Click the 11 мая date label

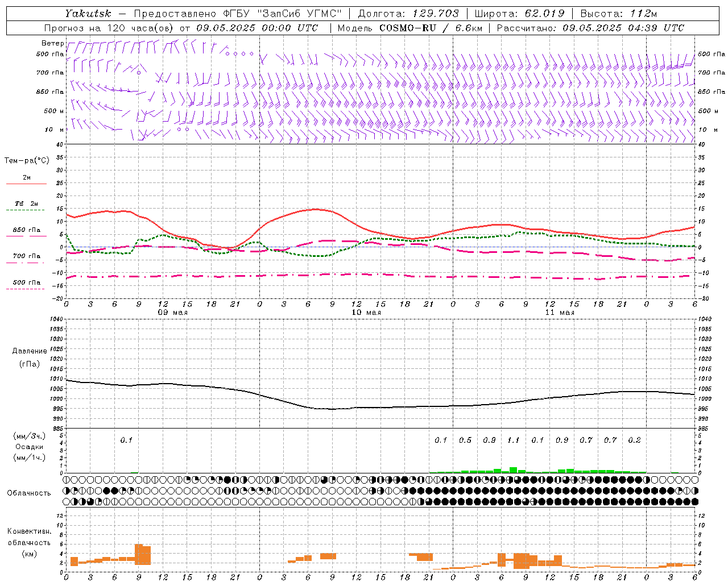(560, 313)
